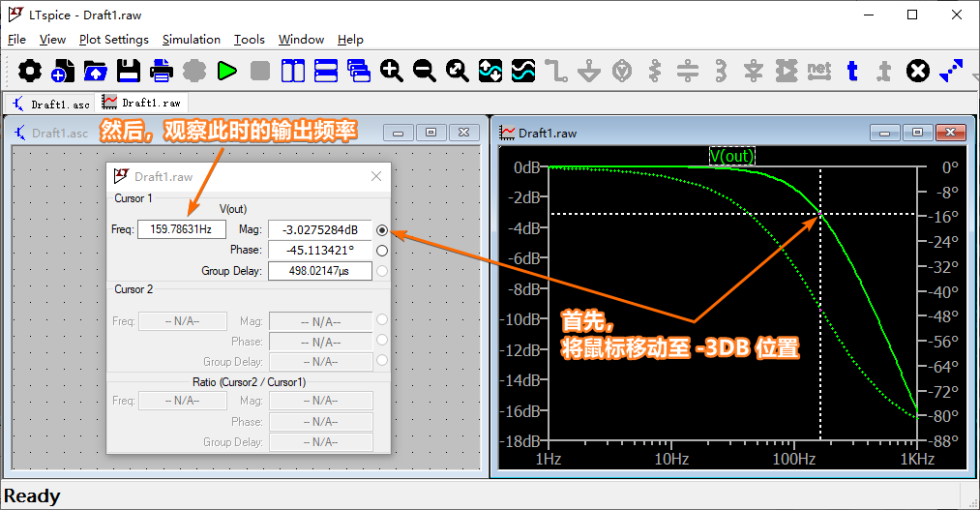980x510 pixels.
Task: Select the Delete X tool
Action: click(x=917, y=71)
